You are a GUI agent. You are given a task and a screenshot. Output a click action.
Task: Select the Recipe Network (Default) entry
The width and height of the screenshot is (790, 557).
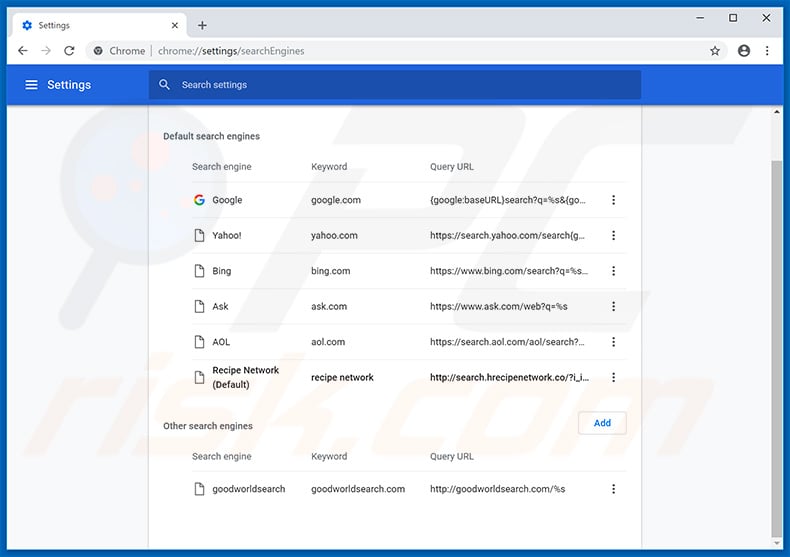coord(245,377)
